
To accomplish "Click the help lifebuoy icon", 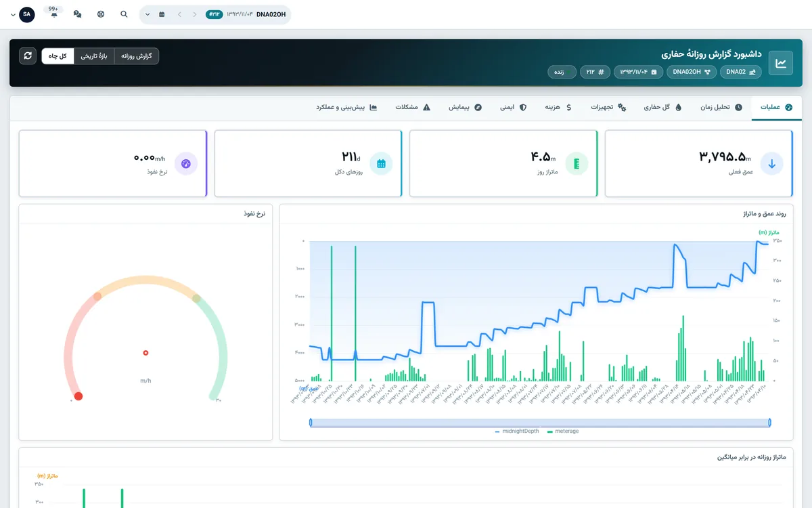I will point(101,14).
